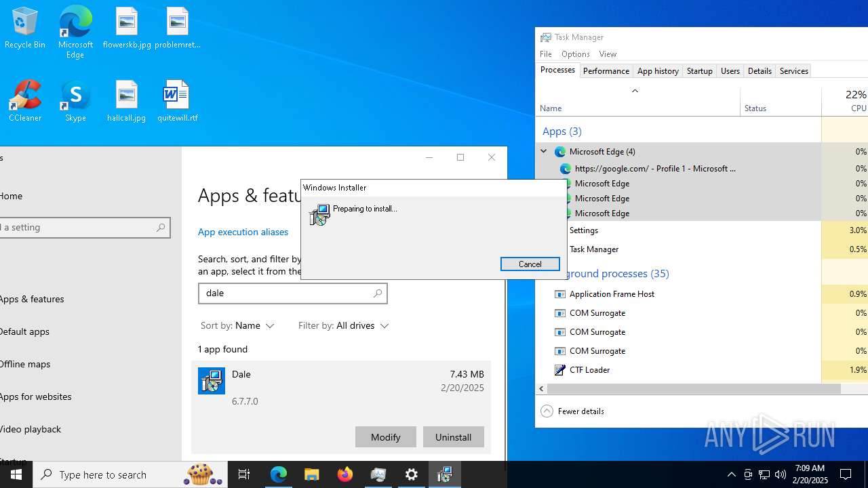Image resolution: width=868 pixels, height=488 pixels.
Task: Cancel the Windows Installer preparation
Action: [x=530, y=264]
